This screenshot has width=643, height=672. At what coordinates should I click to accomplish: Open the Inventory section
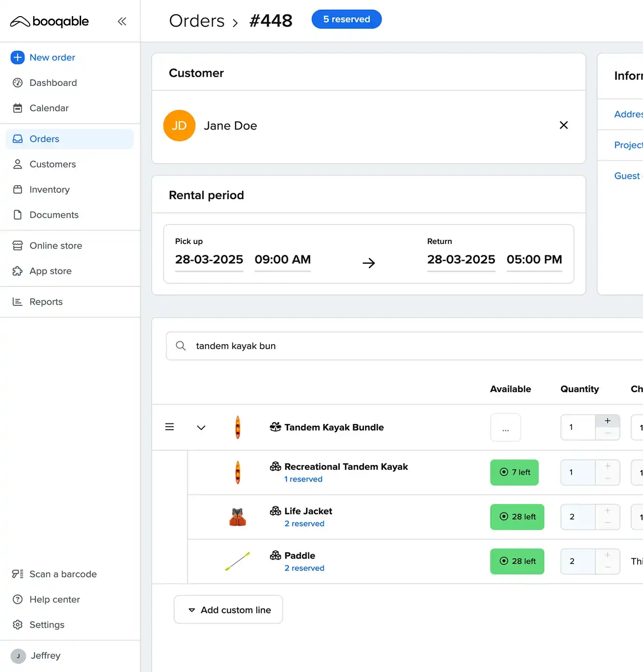coord(49,189)
